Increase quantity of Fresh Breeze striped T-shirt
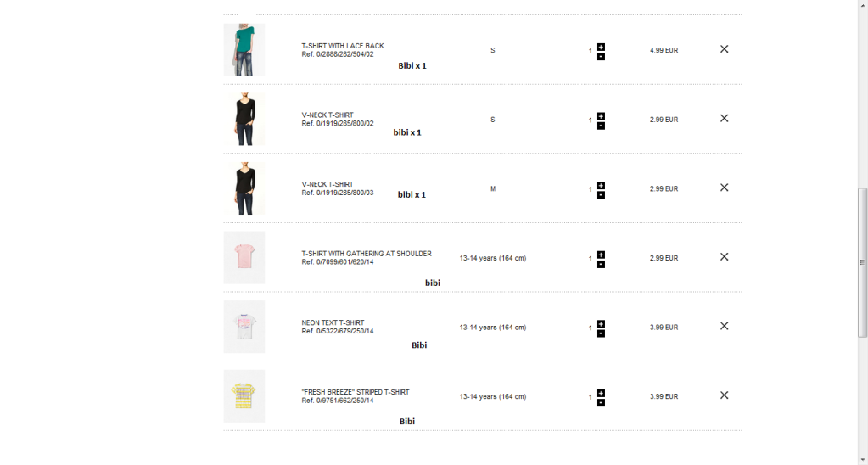 pyautogui.click(x=601, y=393)
